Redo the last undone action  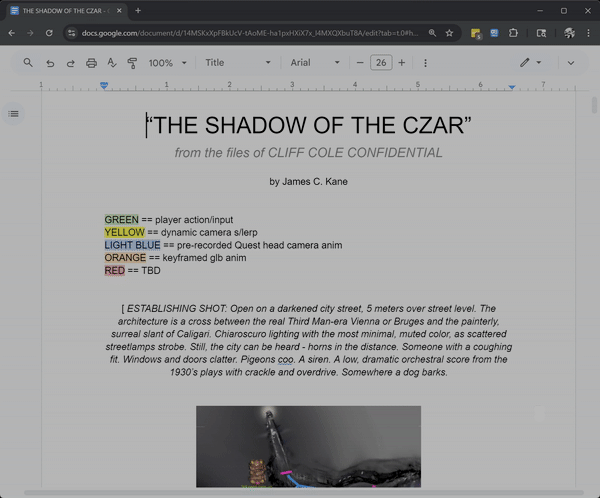click(x=70, y=63)
